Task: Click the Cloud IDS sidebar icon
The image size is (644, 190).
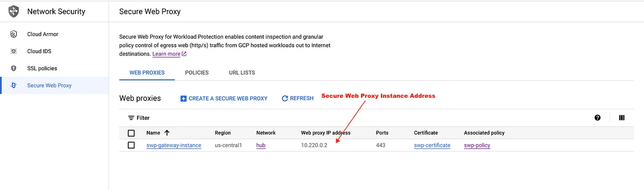Action: (x=14, y=51)
